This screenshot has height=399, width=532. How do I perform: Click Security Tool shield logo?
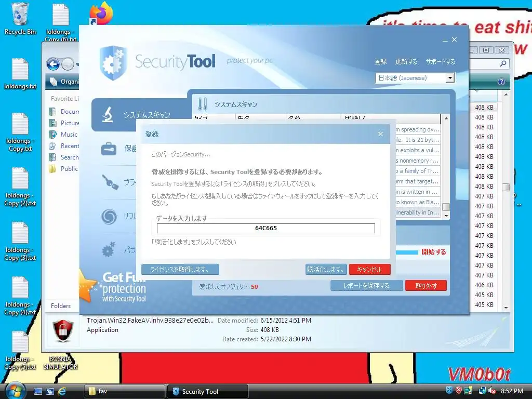(113, 63)
